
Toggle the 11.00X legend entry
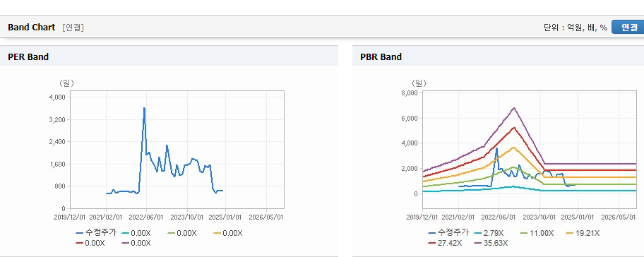[x=537, y=233]
